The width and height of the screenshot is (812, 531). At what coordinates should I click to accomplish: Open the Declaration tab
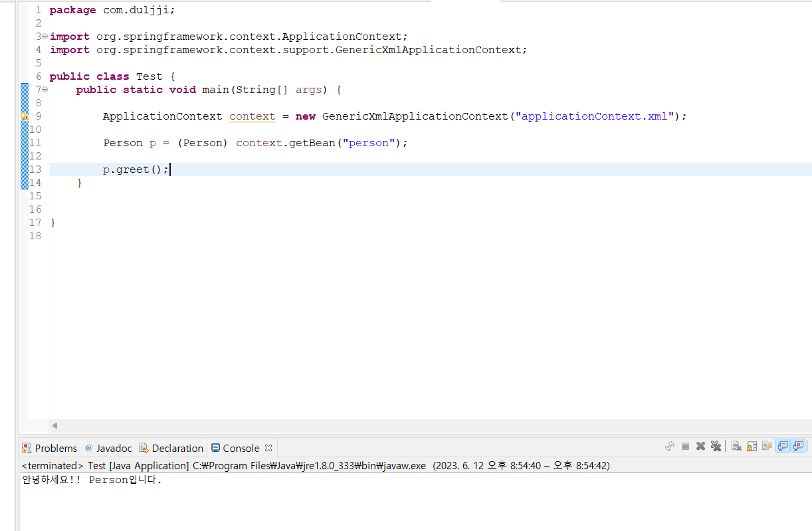point(171,448)
